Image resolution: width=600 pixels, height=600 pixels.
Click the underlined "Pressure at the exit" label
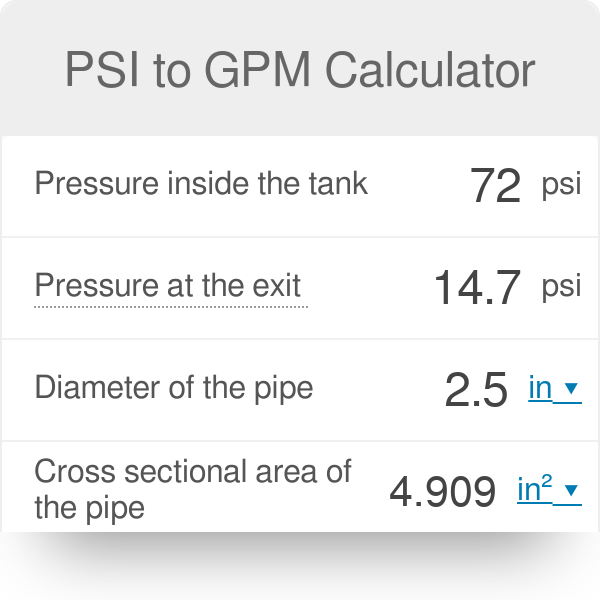click(x=168, y=286)
